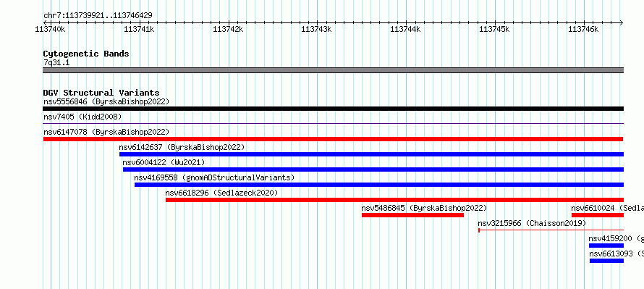This screenshot has height=289, width=644.
Task: Click the 113740k ruler position
Action: [x=50, y=29]
